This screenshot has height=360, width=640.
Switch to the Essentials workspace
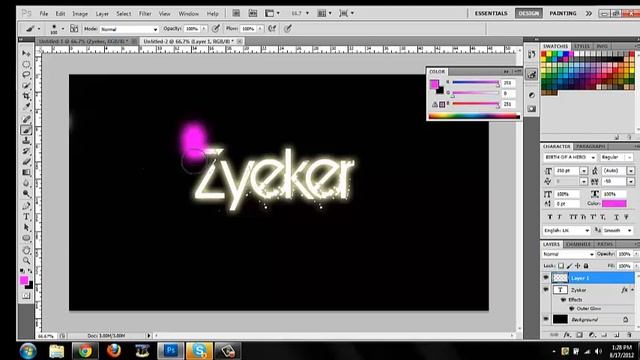pyautogui.click(x=491, y=13)
